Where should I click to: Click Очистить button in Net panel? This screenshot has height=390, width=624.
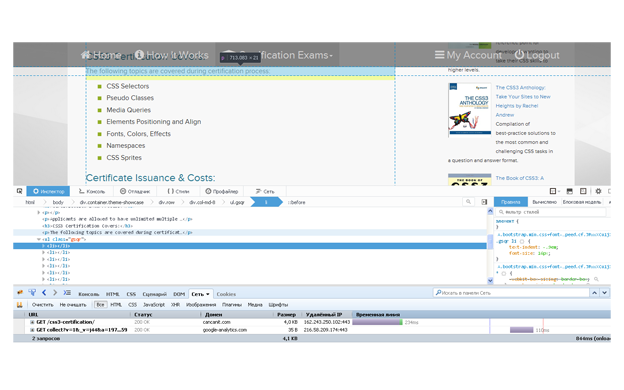coord(42,305)
